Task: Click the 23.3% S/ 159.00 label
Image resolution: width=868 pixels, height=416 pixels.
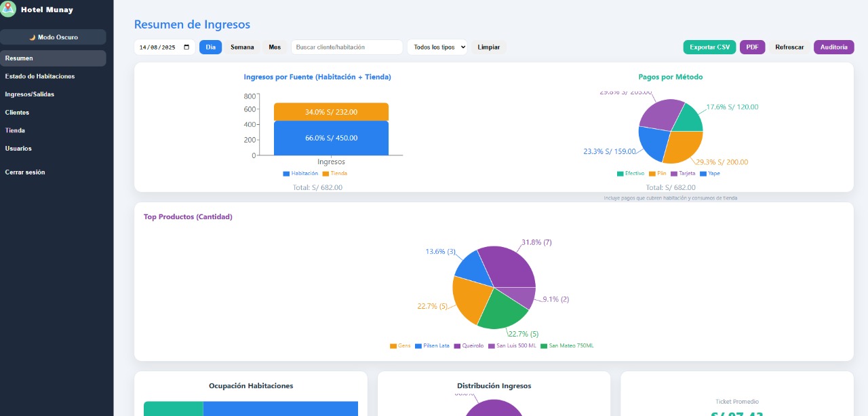Action: click(610, 152)
